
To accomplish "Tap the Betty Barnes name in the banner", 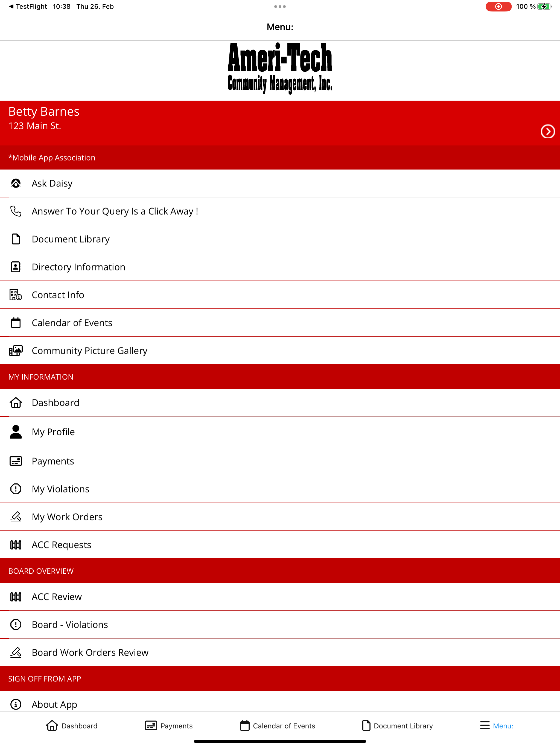I will pos(44,112).
